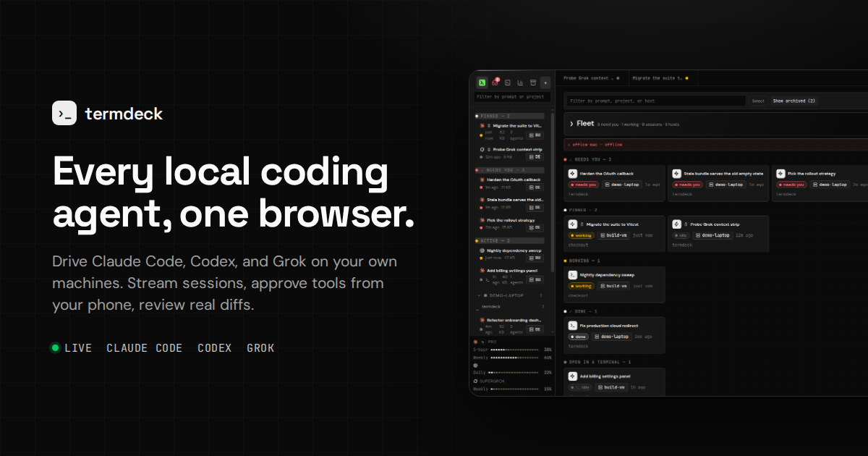Click the OPEN IN A TERMINAL — 1 header
The height and width of the screenshot is (456, 868).
pyautogui.click(x=597, y=362)
